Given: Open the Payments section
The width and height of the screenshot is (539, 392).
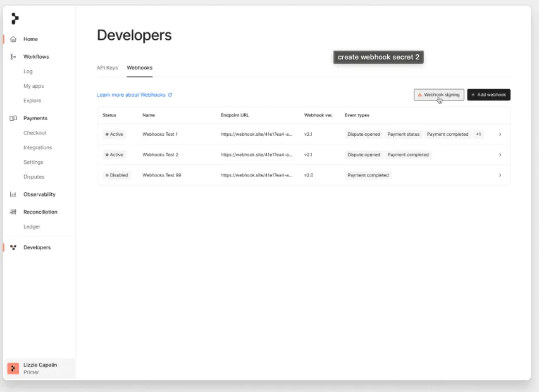Looking at the screenshot, I should pos(35,118).
